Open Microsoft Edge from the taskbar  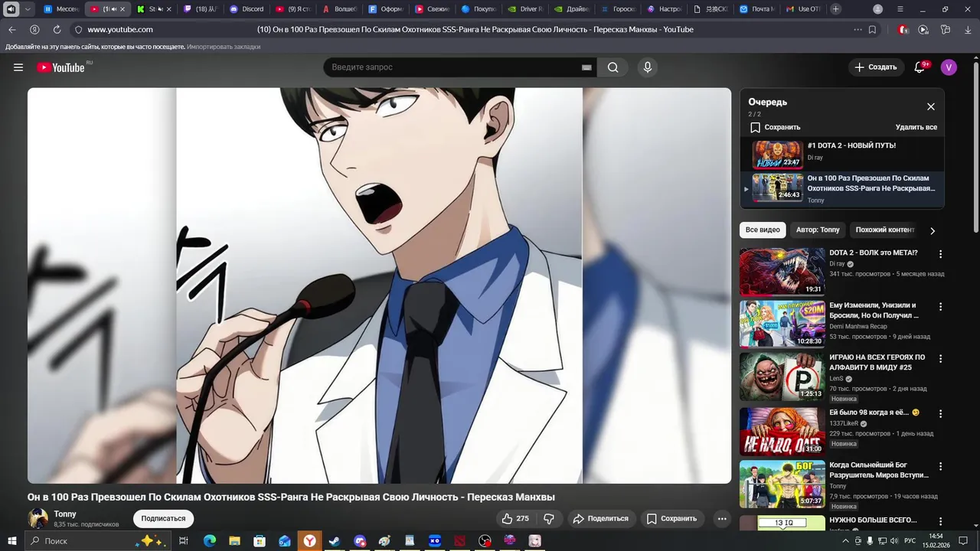209,541
